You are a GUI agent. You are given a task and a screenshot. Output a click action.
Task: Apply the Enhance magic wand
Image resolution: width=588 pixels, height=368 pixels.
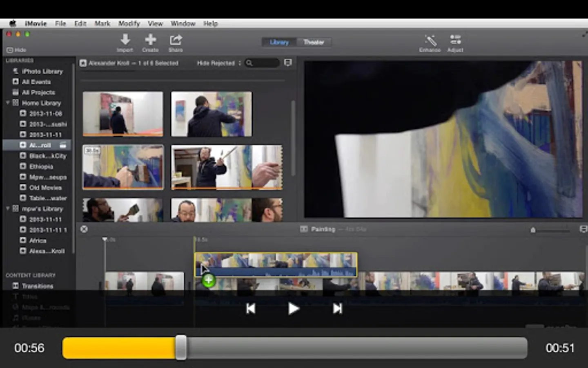point(430,40)
